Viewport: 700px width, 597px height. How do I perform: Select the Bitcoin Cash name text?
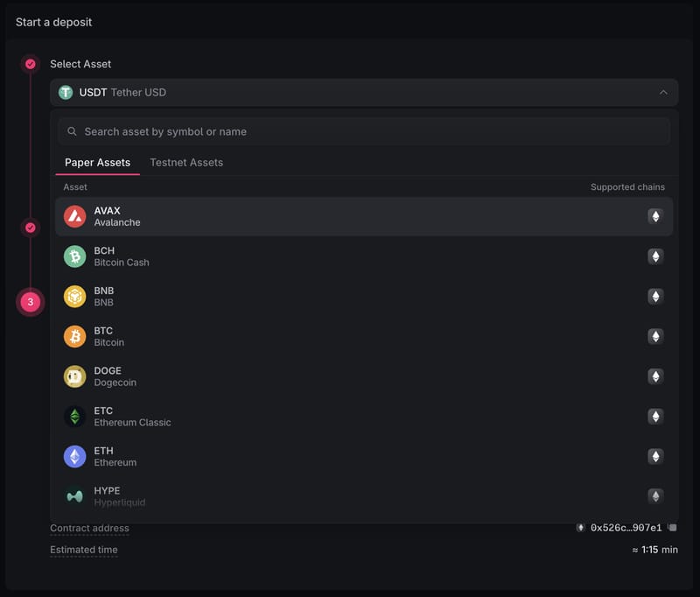point(122,263)
